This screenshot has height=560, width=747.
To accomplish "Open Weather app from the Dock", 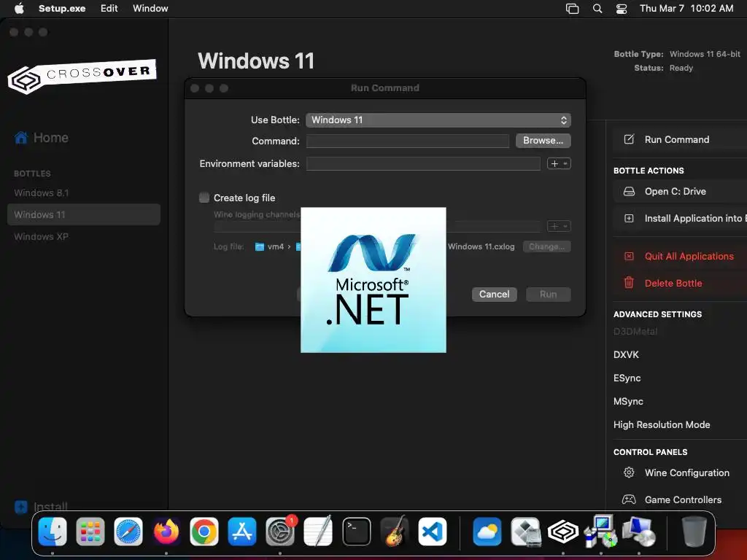I will pyautogui.click(x=487, y=532).
